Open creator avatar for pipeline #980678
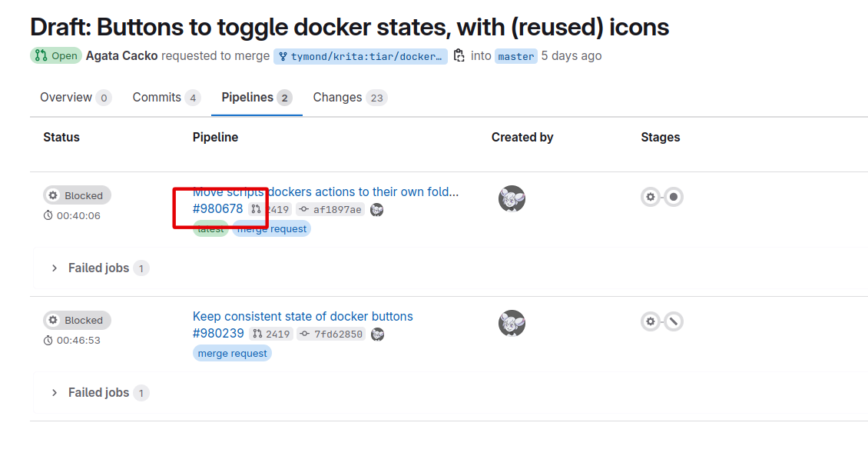The image size is (868, 456). [512, 198]
